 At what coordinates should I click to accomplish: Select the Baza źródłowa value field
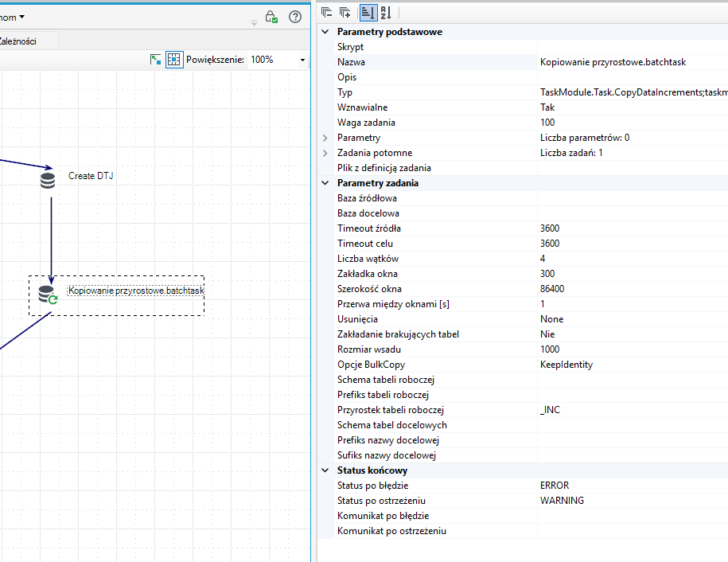coord(633,198)
